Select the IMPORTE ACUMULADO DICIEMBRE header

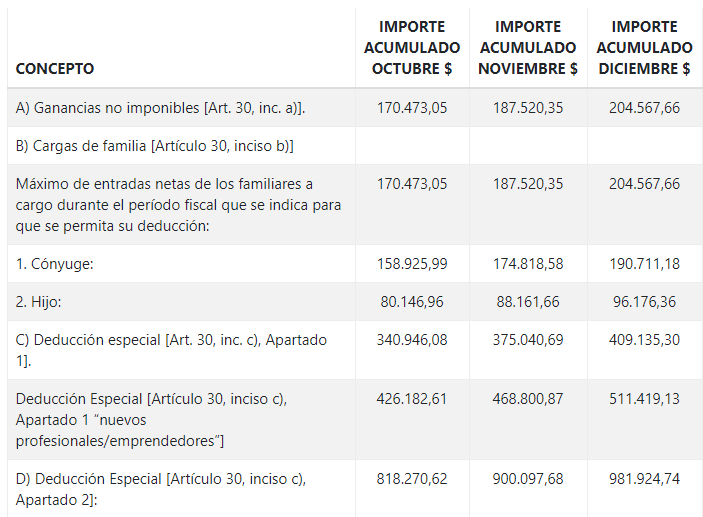[644, 48]
